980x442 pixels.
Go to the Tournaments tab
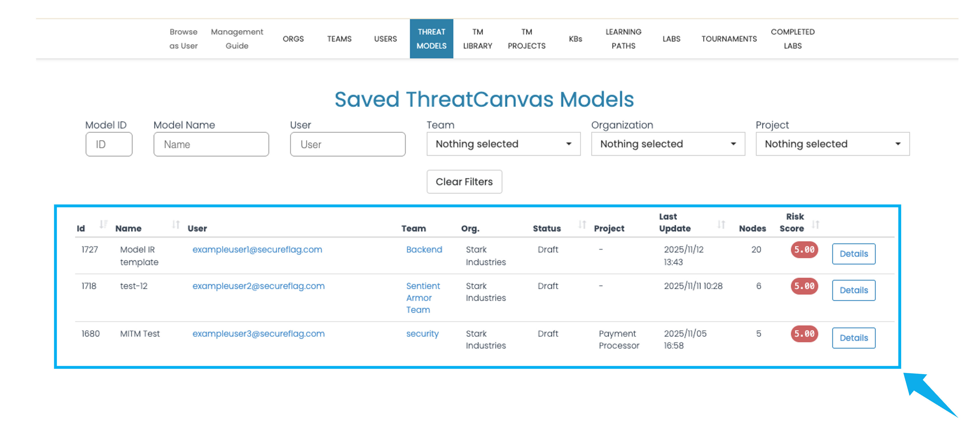point(729,39)
